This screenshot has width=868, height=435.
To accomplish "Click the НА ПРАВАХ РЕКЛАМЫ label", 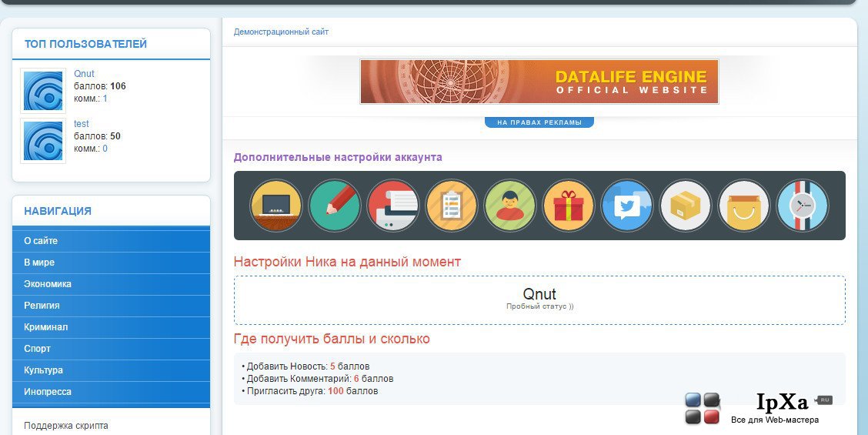I will (539, 122).
